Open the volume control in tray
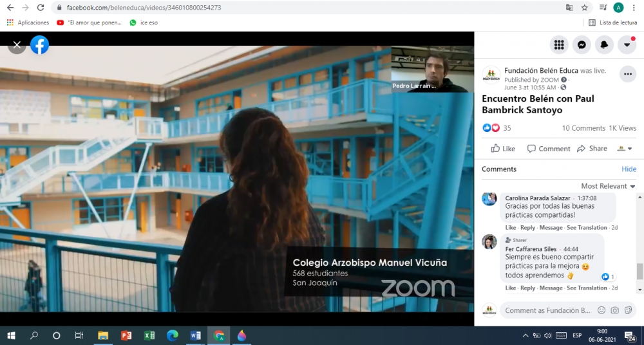 pos(547,335)
